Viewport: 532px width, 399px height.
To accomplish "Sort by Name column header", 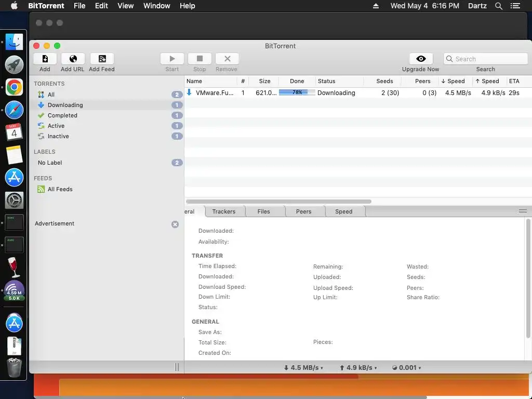I will pos(211,81).
